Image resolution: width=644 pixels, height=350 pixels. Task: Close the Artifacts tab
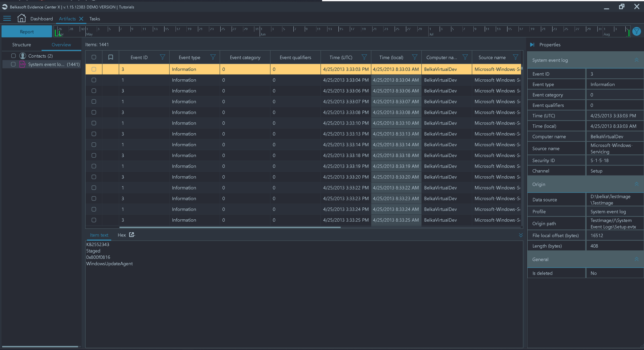pos(81,19)
